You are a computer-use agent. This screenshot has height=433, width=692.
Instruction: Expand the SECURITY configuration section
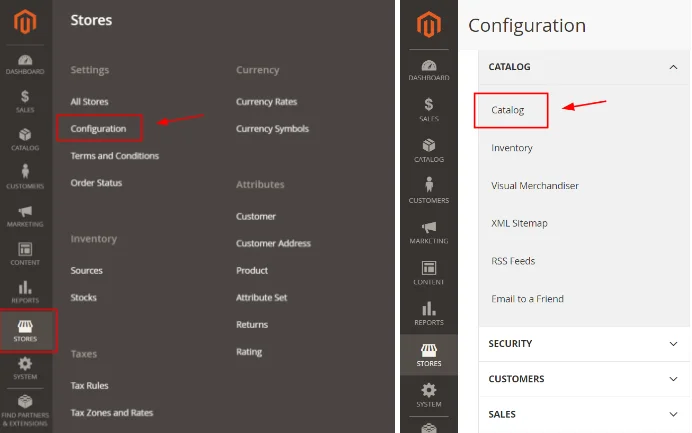pyautogui.click(x=672, y=343)
